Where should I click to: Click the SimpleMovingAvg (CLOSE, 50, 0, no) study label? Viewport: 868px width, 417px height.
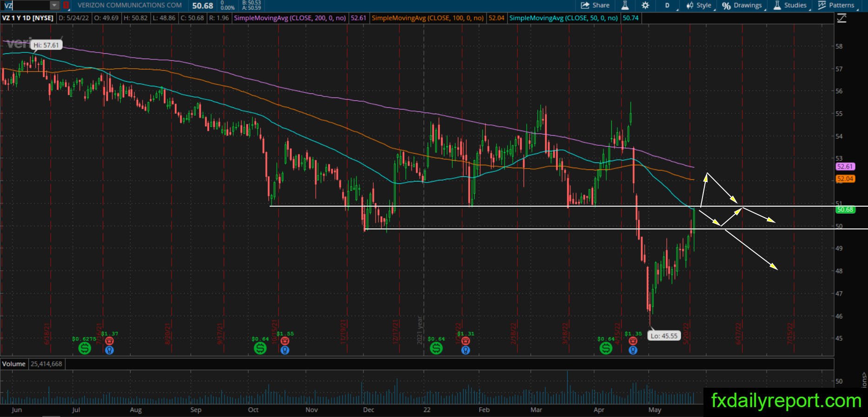pyautogui.click(x=563, y=18)
